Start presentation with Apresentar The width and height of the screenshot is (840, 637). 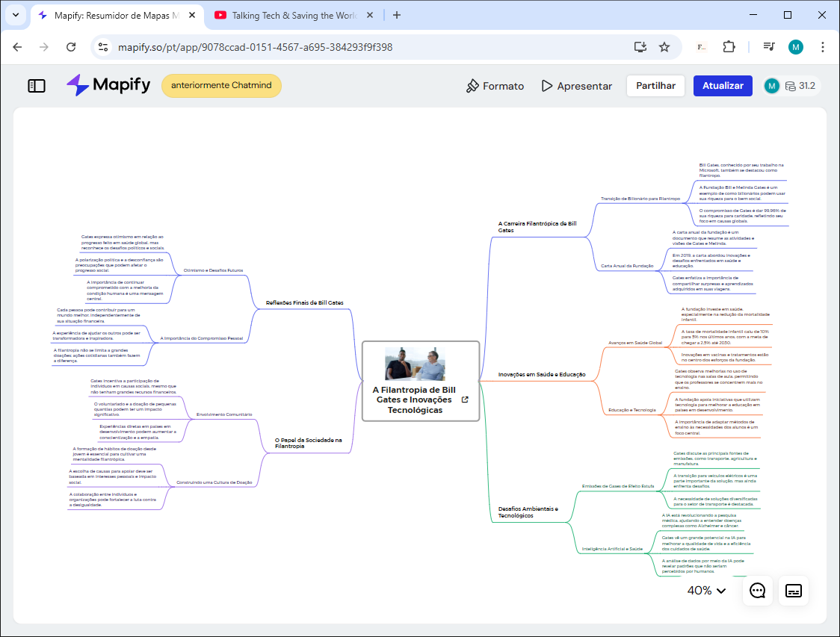[576, 86]
